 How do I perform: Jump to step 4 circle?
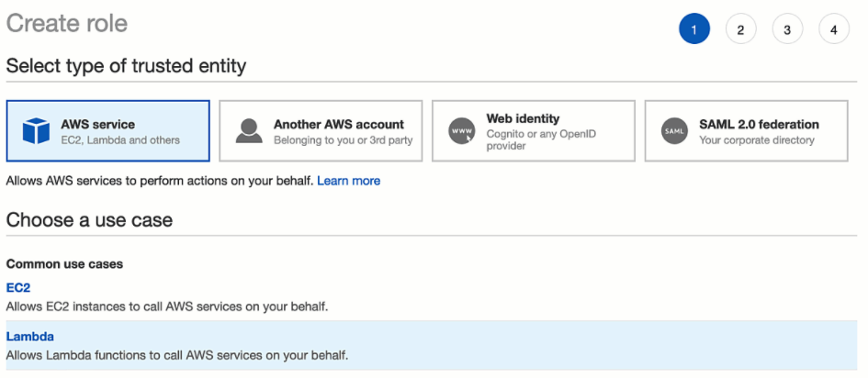pyautogui.click(x=834, y=30)
